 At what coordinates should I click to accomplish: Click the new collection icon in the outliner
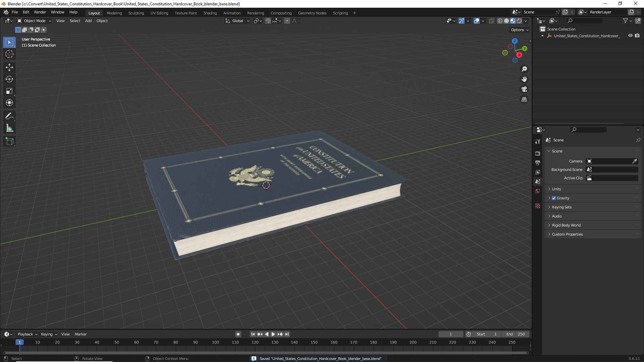coord(638,21)
